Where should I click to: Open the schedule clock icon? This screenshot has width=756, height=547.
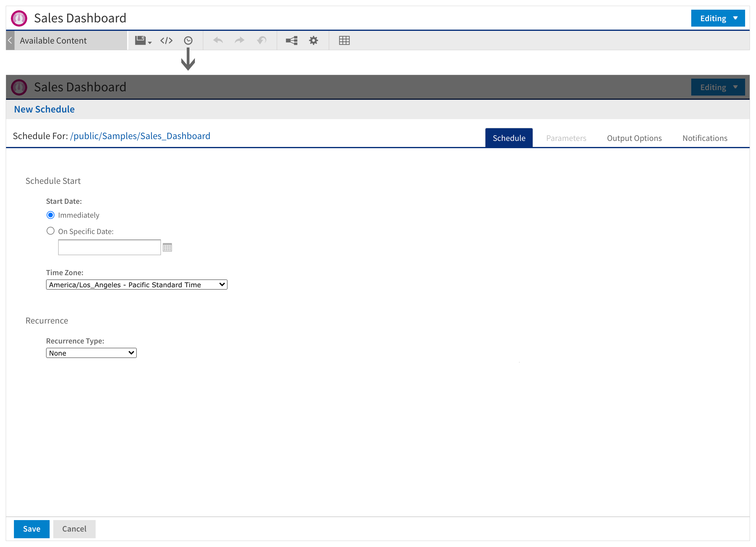pyautogui.click(x=188, y=40)
